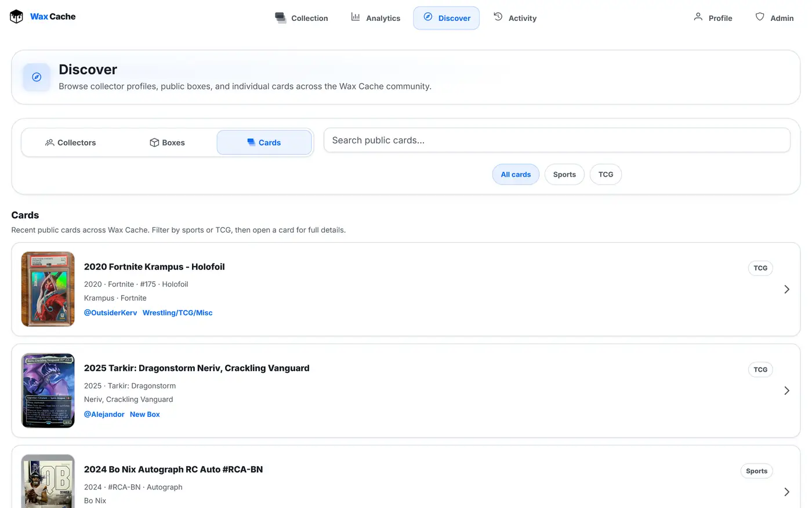
Task: Click the 2024 Bo Nix Autograph RC title
Action: [x=173, y=470]
